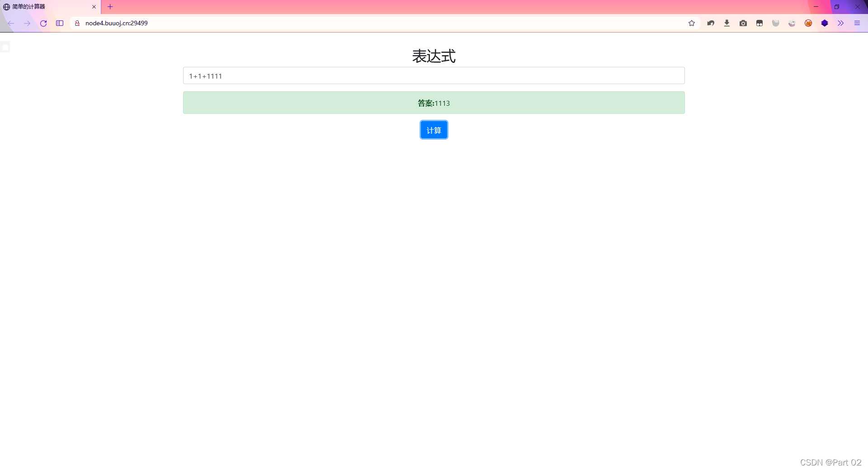Screen dimensions: 868x470
Task: Open a new tab with the plus button
Action: pyautogui.click(x=110, y=7)
